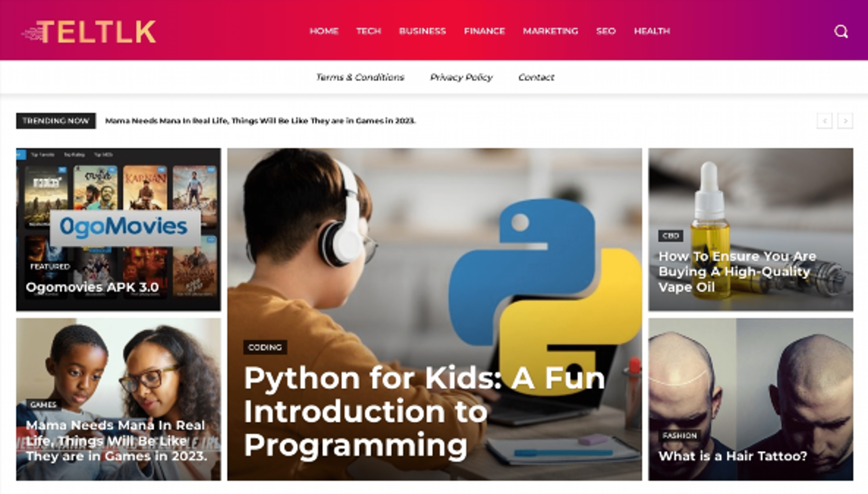Open the HEALTH section

(x=652, y=31)
